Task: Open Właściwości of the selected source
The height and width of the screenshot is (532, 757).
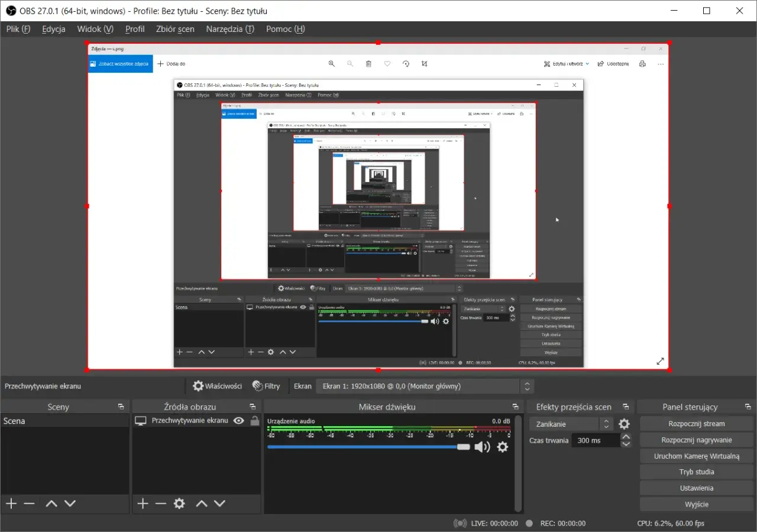Action: pos(218,386)
